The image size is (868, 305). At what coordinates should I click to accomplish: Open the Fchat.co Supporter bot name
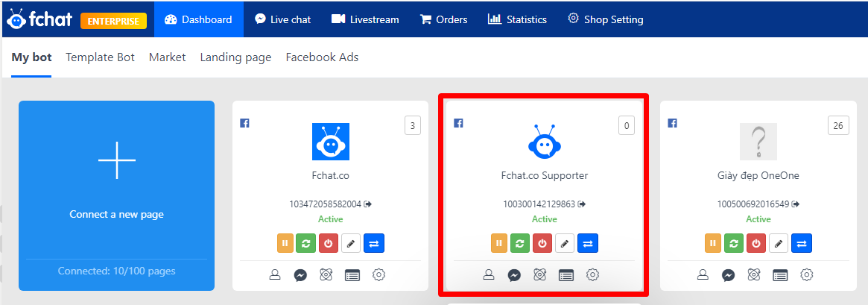(x=544, y=176)
